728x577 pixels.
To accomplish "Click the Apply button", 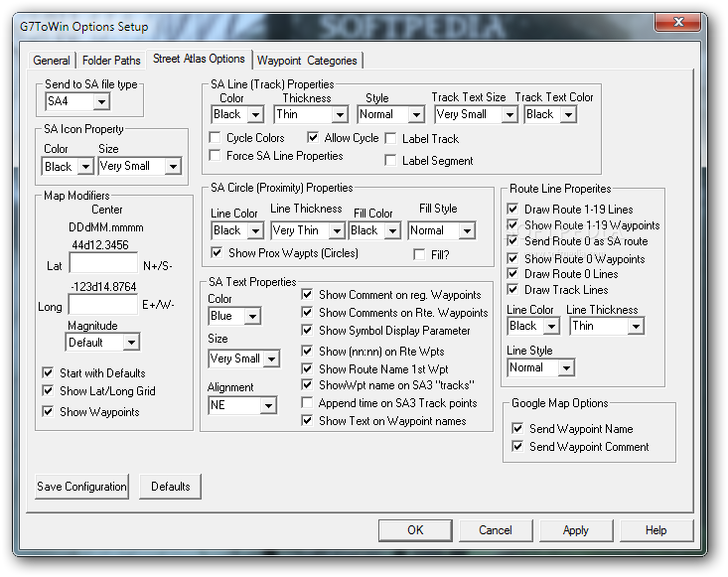I will [x=576, y=530].
